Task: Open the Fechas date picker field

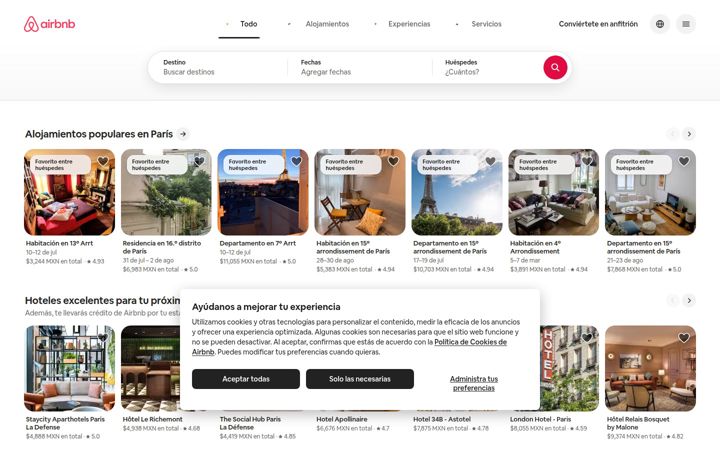Action: point(360,68)
